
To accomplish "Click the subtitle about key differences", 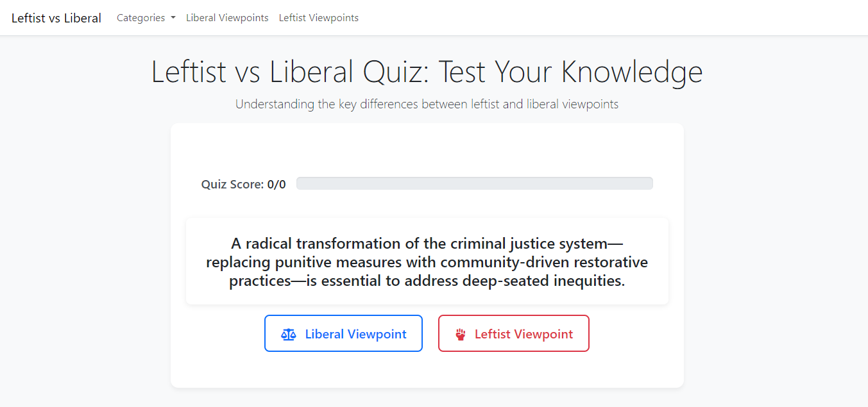I will click(x=427, y=104).
